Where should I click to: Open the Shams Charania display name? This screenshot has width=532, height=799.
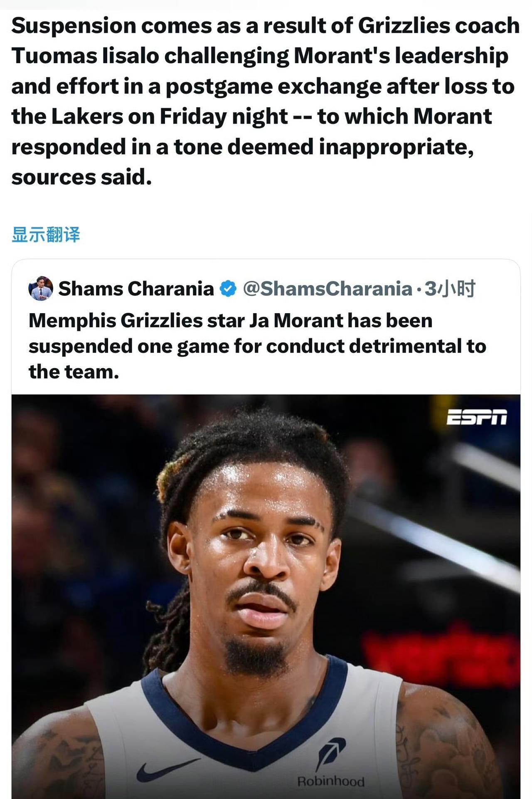(x=136, y=289)
